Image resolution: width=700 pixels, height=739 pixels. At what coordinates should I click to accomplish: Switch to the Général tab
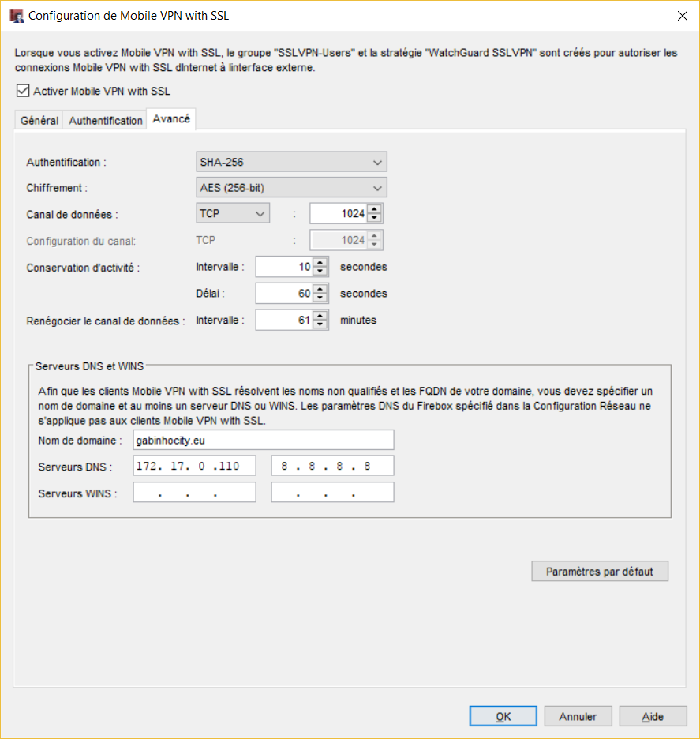click(39, 121)
